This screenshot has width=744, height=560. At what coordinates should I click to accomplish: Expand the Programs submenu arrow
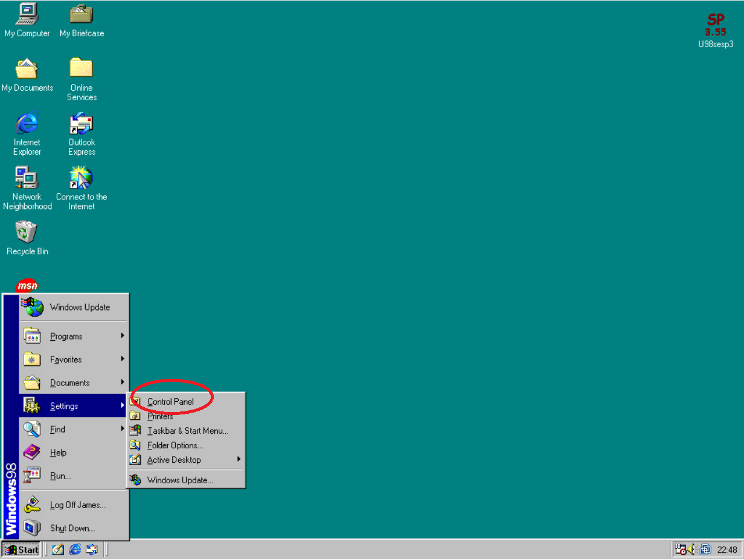(x=123, y=336)
